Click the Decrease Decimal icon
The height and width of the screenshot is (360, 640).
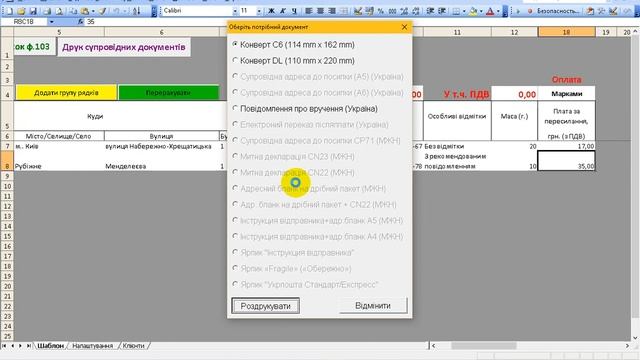click(x=416, y=11)
